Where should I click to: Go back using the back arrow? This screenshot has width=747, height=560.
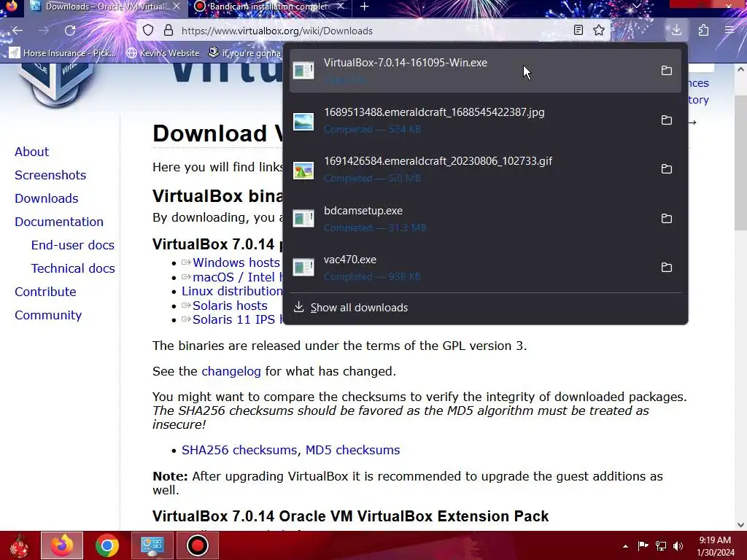coord(18,31)
